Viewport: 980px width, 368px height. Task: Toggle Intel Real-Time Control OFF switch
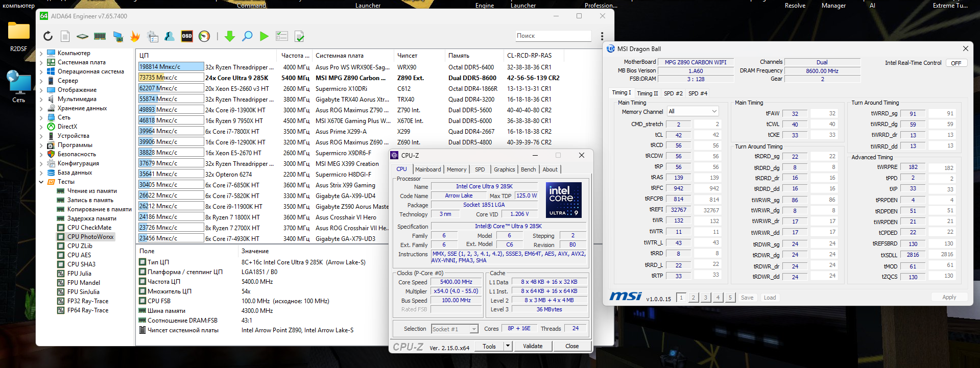956,63
